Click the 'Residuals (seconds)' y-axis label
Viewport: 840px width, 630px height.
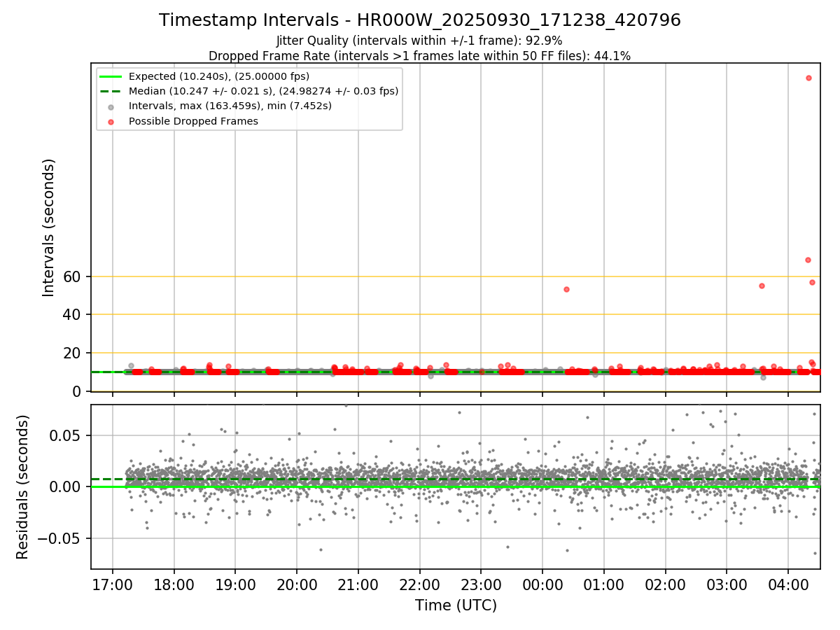point(22,486)
